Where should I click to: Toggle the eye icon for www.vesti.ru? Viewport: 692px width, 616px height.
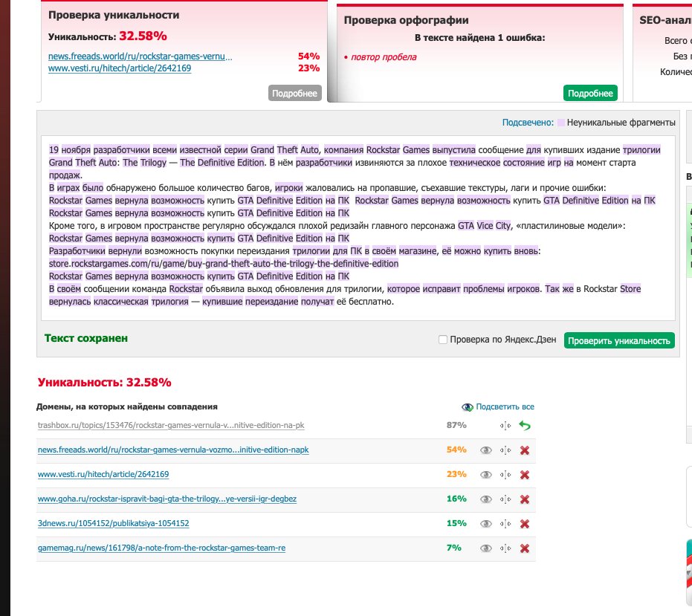click(486, 475)
